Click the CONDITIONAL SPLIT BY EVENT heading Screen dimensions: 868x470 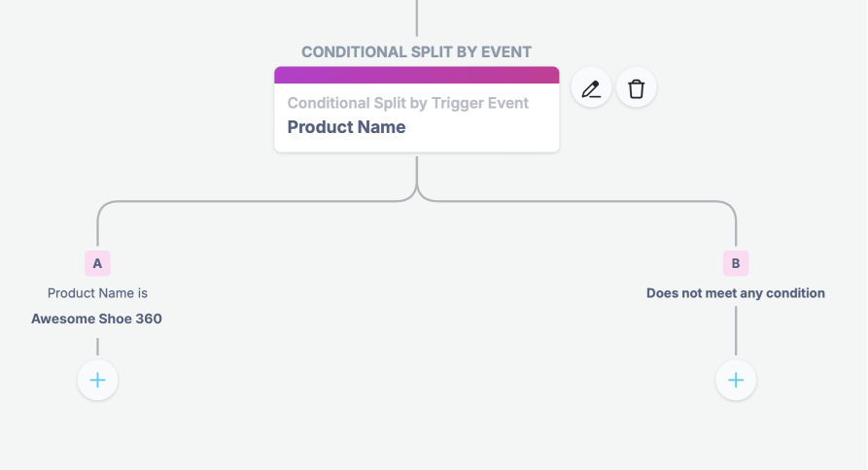click(416, 52)
